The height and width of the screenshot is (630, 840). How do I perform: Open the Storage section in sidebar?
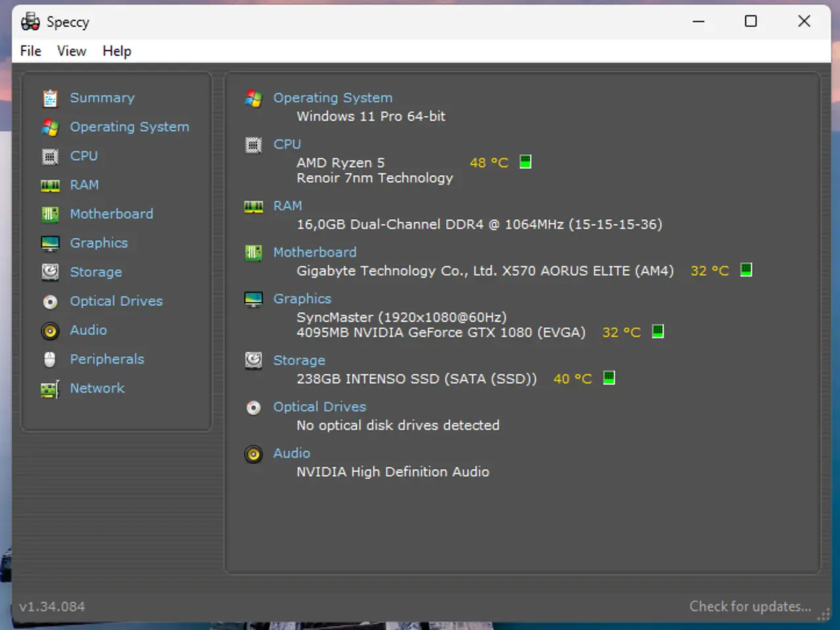pyautogui.click(x=96, y=272)
